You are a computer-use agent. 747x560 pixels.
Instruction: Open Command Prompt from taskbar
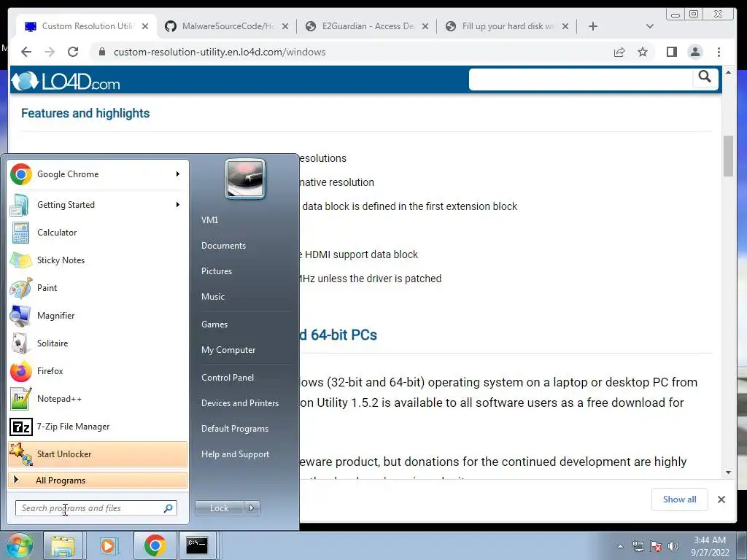pyautogui.click(x=197, y=545)
